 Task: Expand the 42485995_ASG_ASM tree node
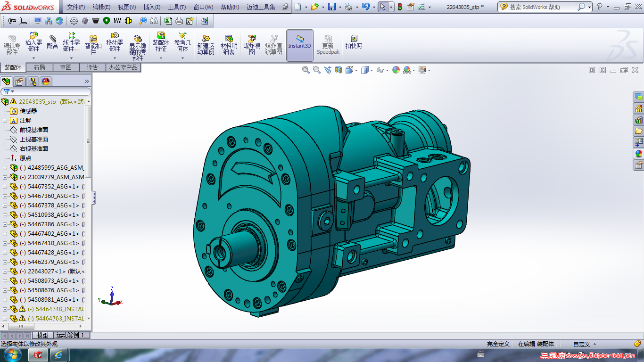pyautogui.click(x=5, y=168)
